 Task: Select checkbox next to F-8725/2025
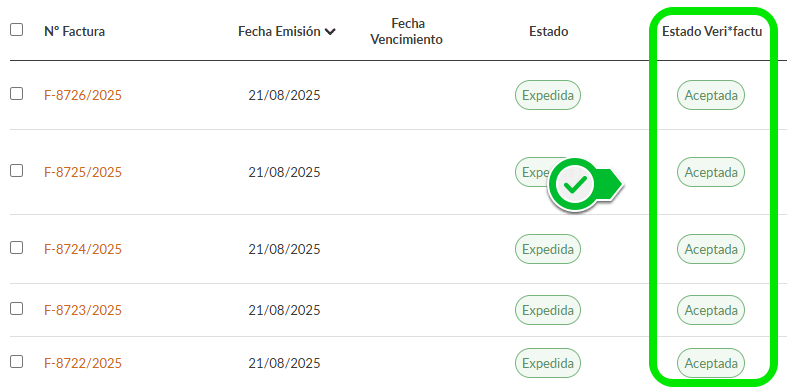[17, 171]
